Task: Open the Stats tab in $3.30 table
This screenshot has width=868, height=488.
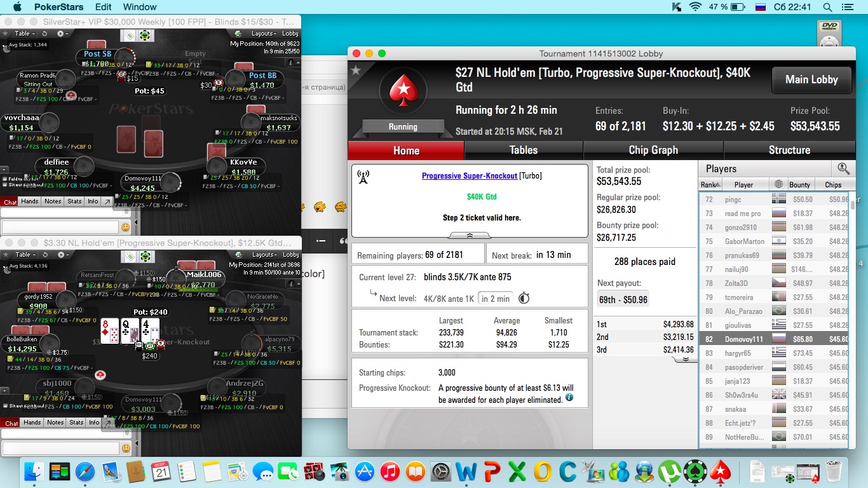Action: (76, 423)
